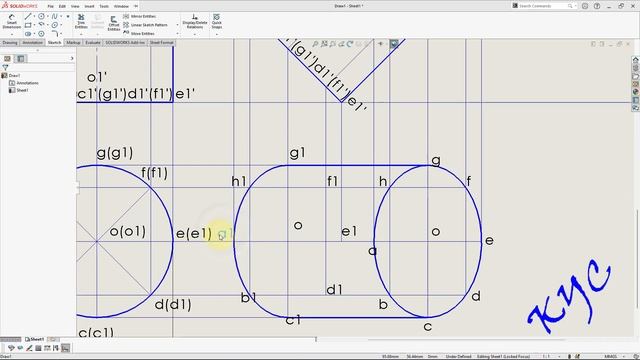
Task: Select the Arc sketch tool
Action: [41, 25]
